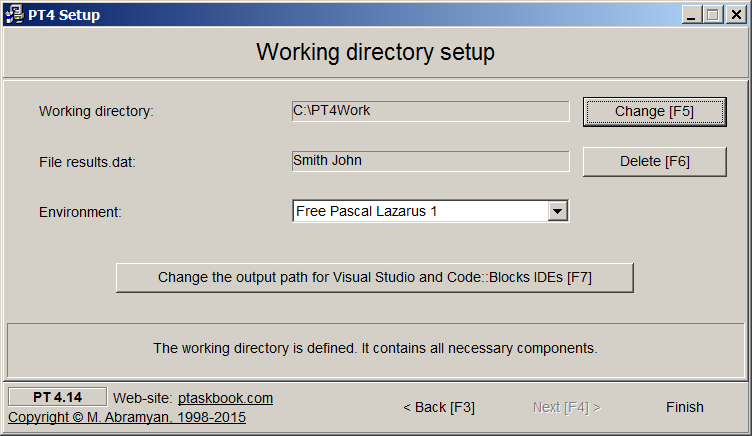The width and height of the screenshot is (752, 436).
Task: Go back with the Back [F3] button
Action: click(439, 407)
